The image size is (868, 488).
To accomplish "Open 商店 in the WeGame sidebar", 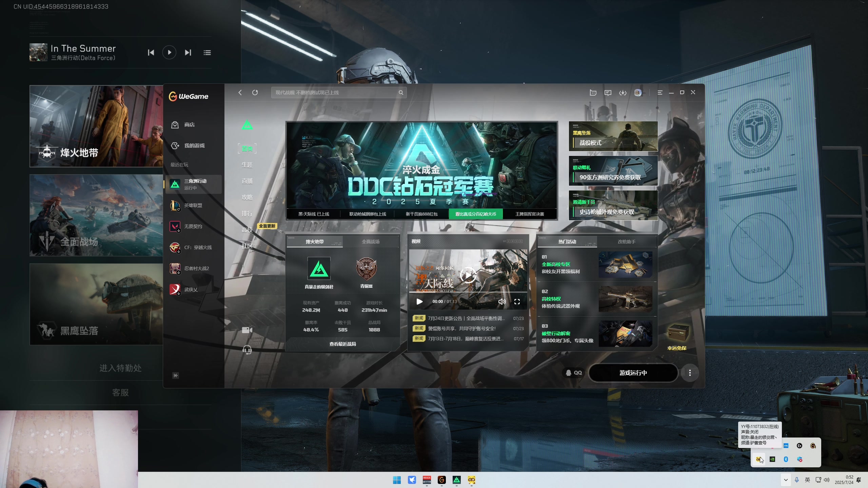I will pos(193,125).
